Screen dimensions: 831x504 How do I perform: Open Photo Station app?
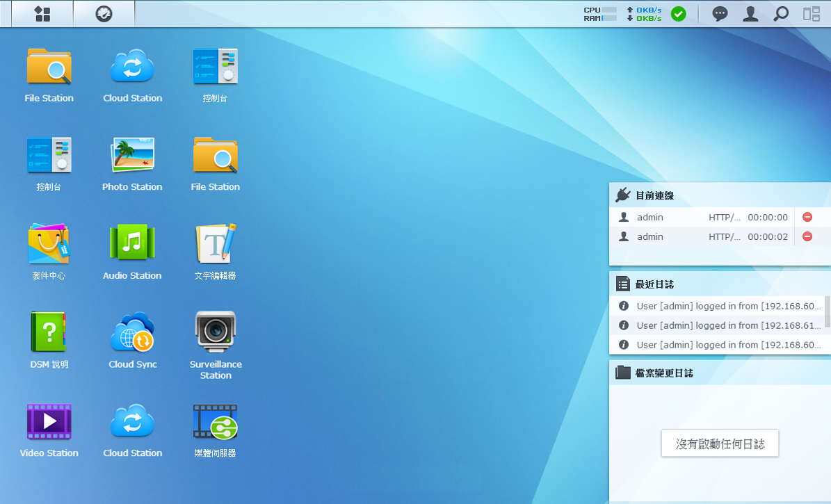[x=132, y=156]
